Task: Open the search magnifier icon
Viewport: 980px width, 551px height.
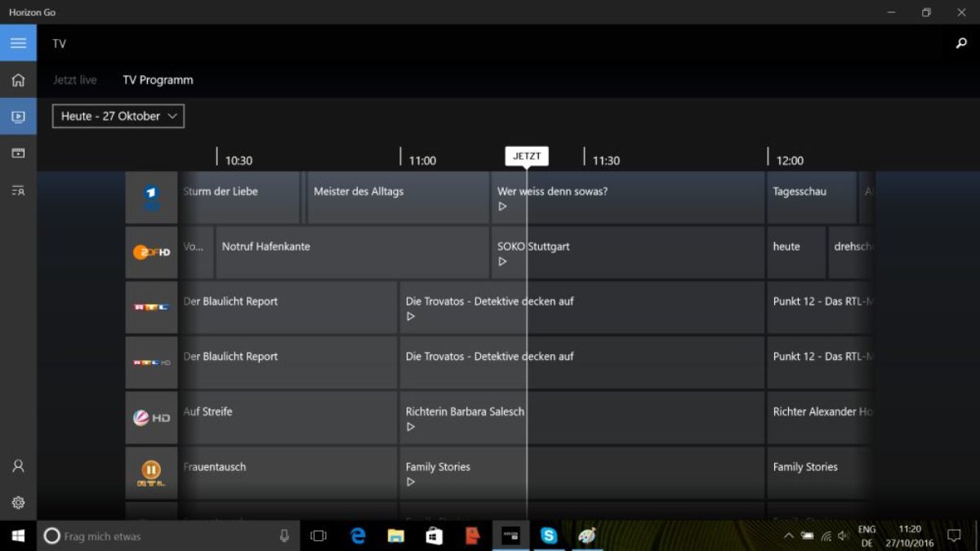Action: tap(961, 43)
